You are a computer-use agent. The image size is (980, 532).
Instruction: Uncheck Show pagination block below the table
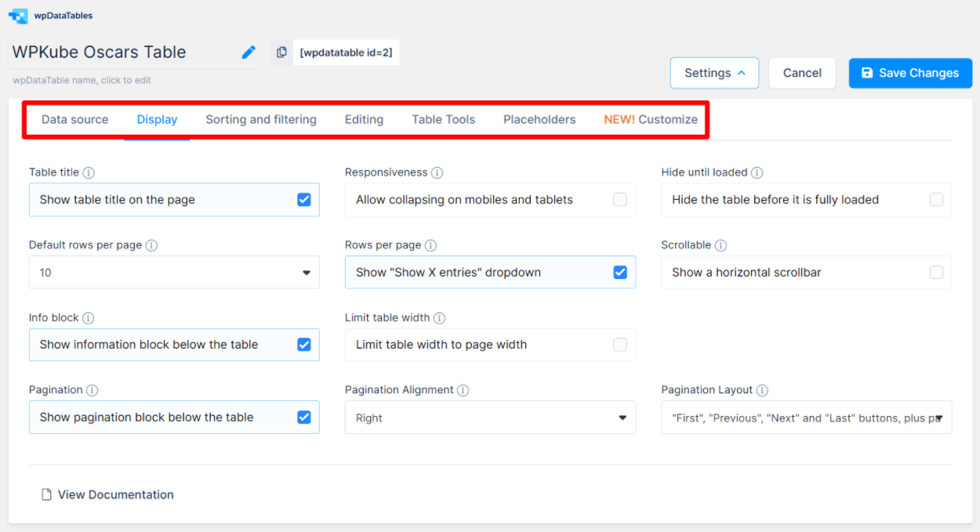[x=304, y=418]
